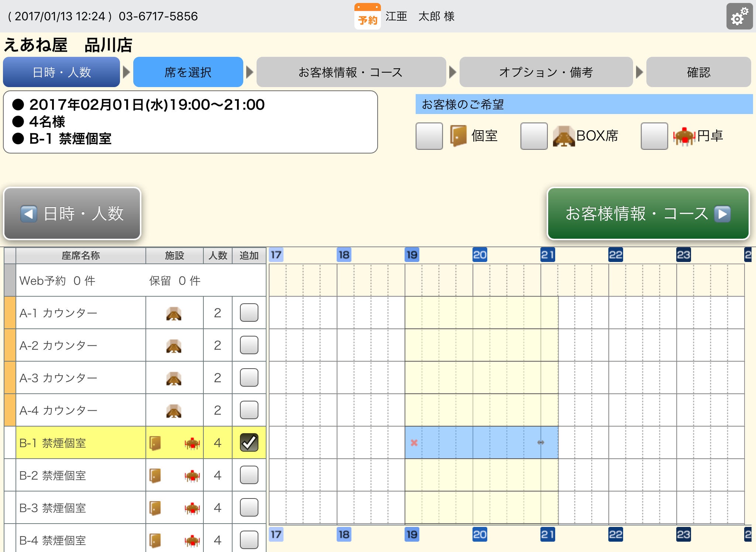This screenshot has height=552, width=756.
Task: Click the お客様のご希望 section header
Action: [x=584, y=104]
